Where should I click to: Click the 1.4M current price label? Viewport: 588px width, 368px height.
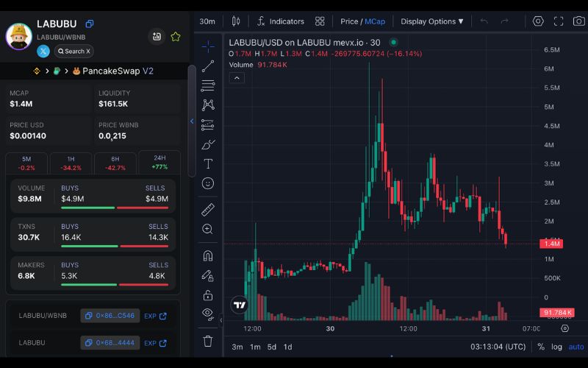click(551, 244)
